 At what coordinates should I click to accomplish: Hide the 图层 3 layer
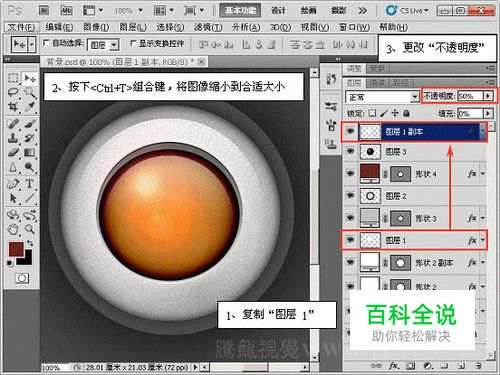pos(350,151)
